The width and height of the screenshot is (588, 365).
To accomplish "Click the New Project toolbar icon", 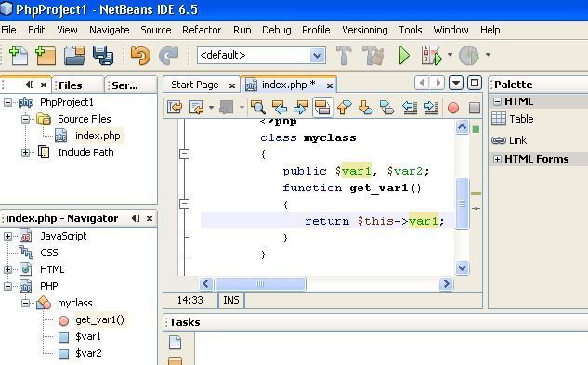I will pyautogui.click(x=46, y=56).
